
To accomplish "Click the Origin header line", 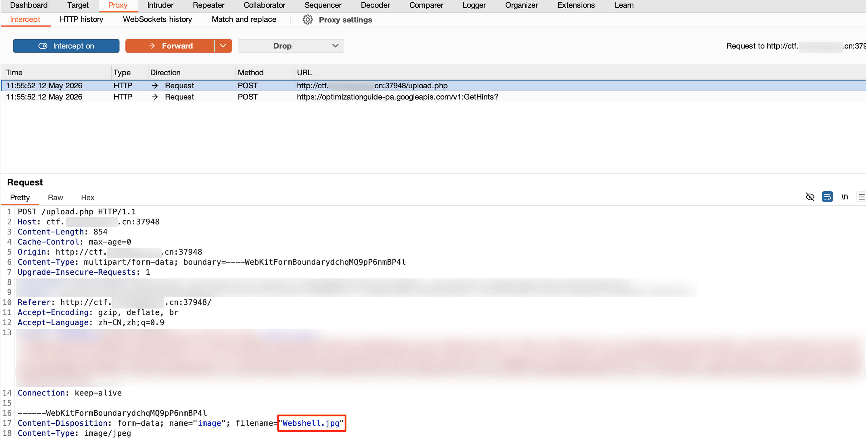I will 110,252.
